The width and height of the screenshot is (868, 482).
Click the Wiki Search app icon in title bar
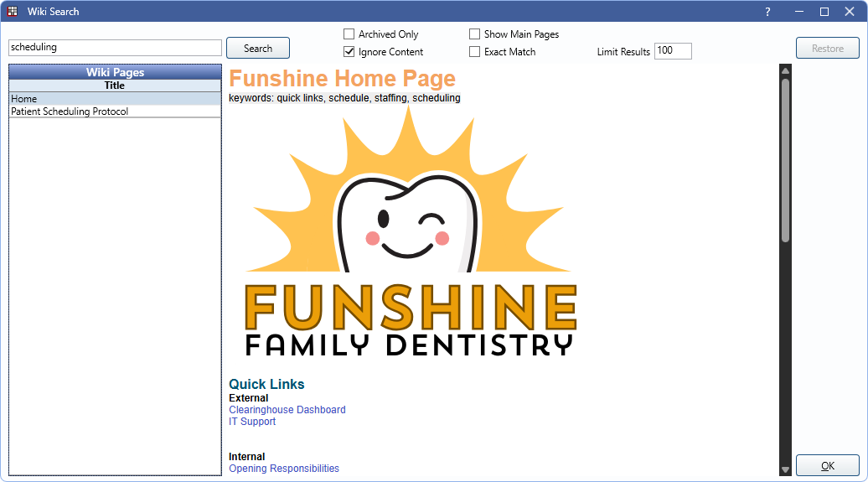pos(13,12)
